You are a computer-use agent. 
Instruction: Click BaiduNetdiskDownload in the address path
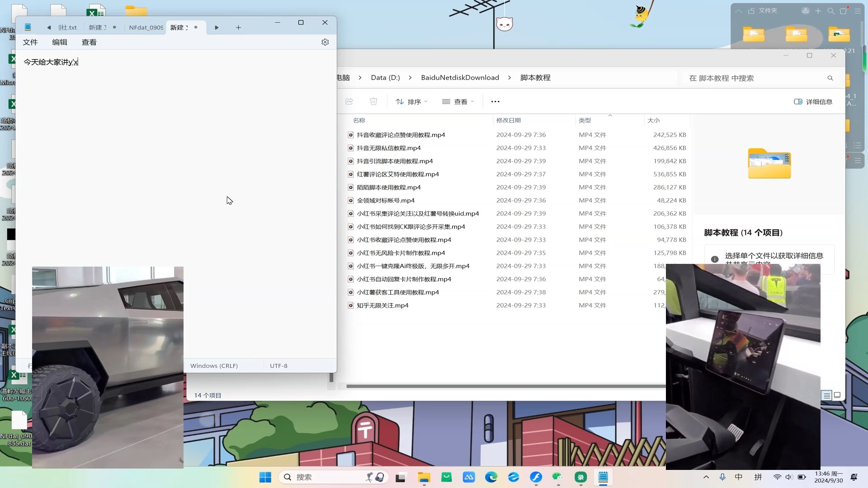[460, 78]
